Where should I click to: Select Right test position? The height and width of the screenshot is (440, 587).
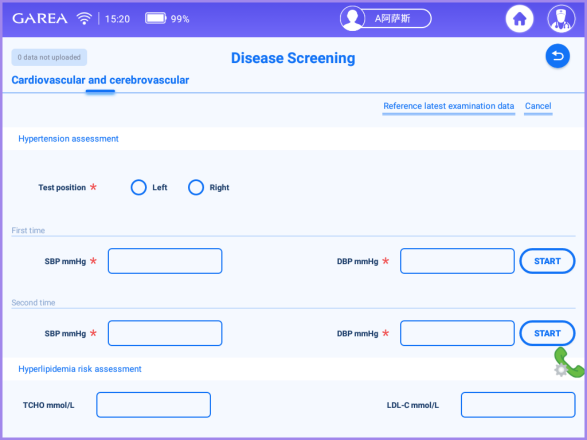tap(196, 187)
